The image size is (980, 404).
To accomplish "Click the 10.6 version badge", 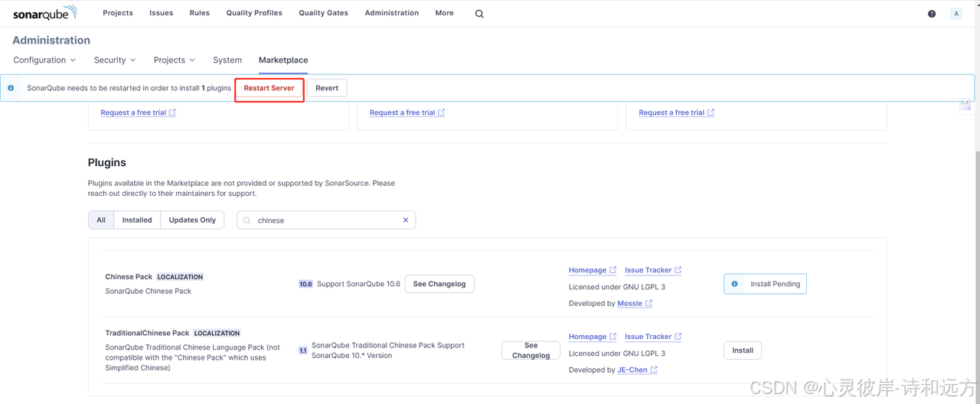I will point(305,284).
